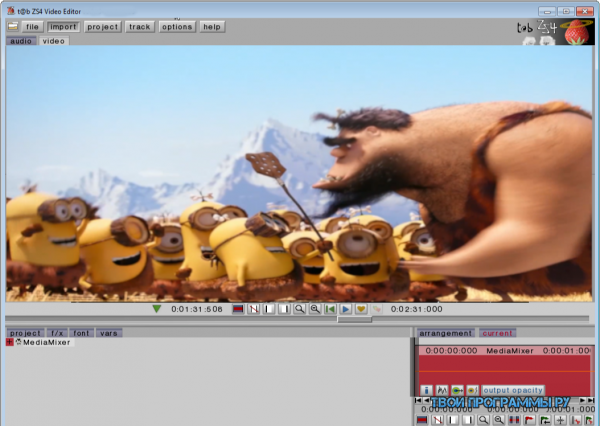The width and height of the screenshot is (600, 426).
Task: Click the gold heart icon in preview toolbar
Action: 361,309
